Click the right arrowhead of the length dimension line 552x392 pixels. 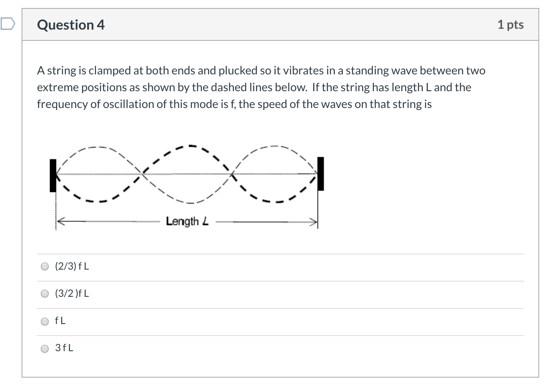[x=314, y=221]
